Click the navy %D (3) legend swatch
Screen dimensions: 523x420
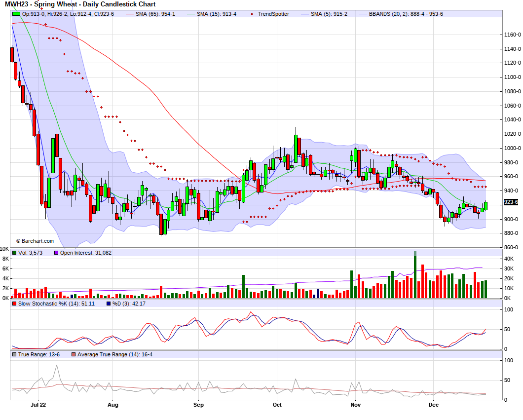pos(109,304)
